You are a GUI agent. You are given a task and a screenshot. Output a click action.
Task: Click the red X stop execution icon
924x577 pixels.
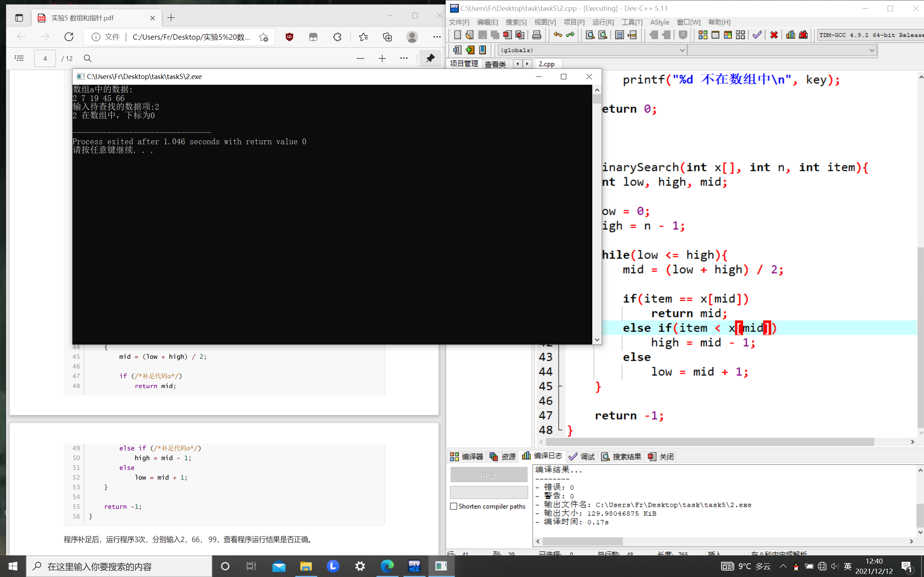pos(773,35)
